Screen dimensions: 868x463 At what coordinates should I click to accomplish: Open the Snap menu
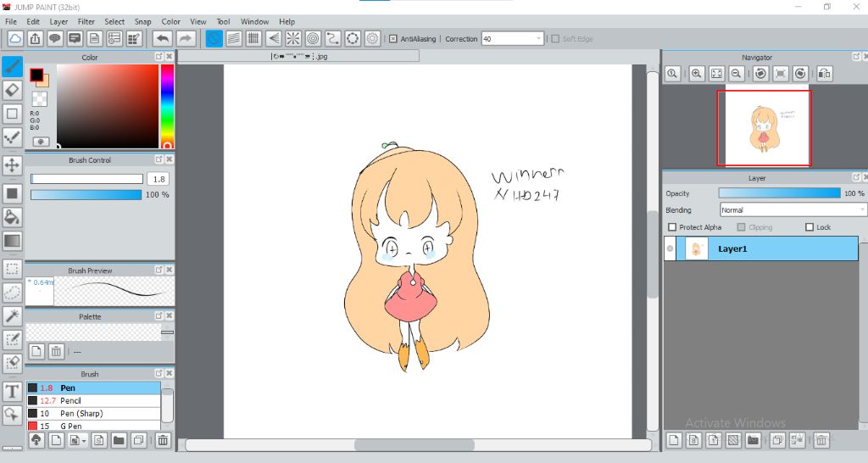point(142,21)
